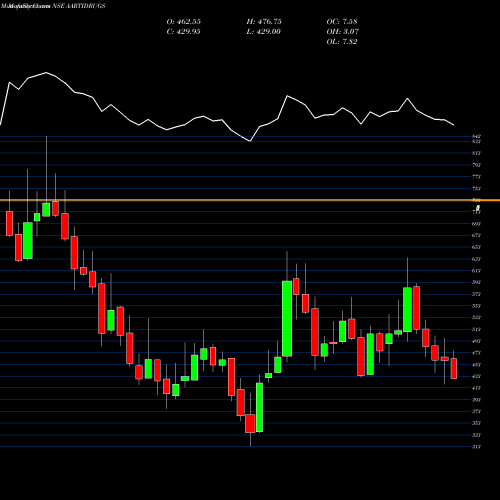The image size is (500, 500).
Task: Select the open price value 'O: 462.55'
Action: (184, 22)
